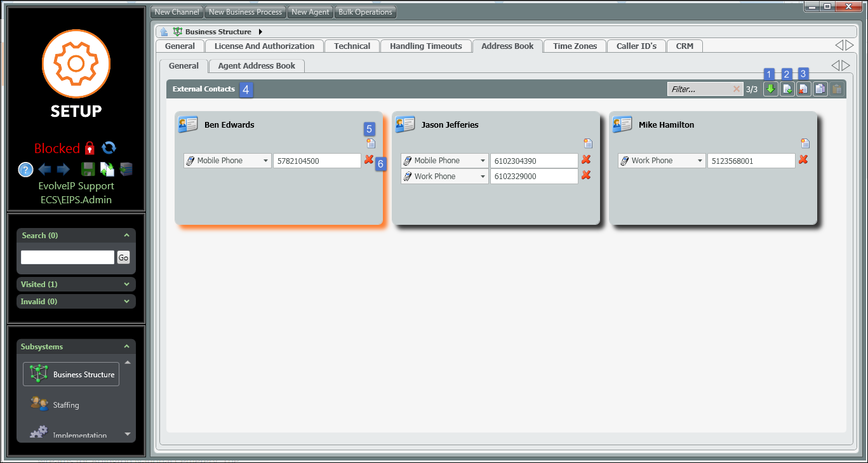Expand the Invalid (0) panel
The width and height of the screenshot is (868, 463).
pos(76,302)
